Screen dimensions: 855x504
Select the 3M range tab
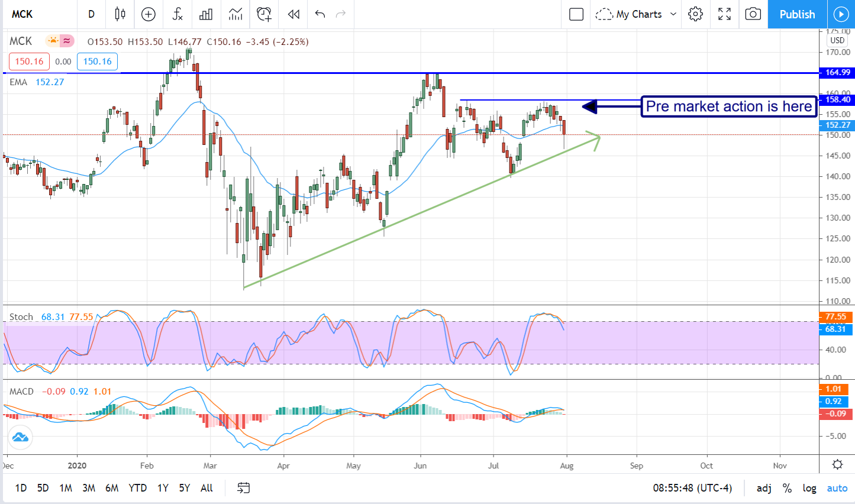pos(89,488)
